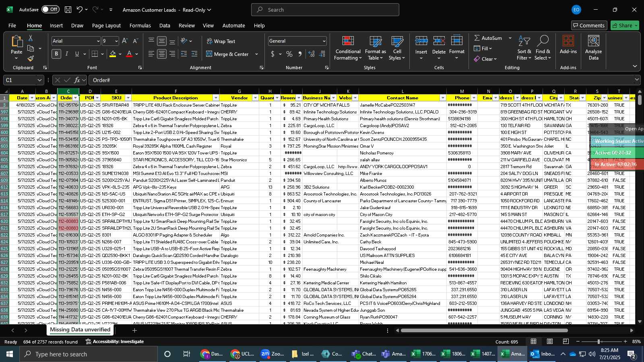The height and width of the screenshot is (362, 644).
Task: Decrease font size with the smaller A icon
Action: (135, 41)
